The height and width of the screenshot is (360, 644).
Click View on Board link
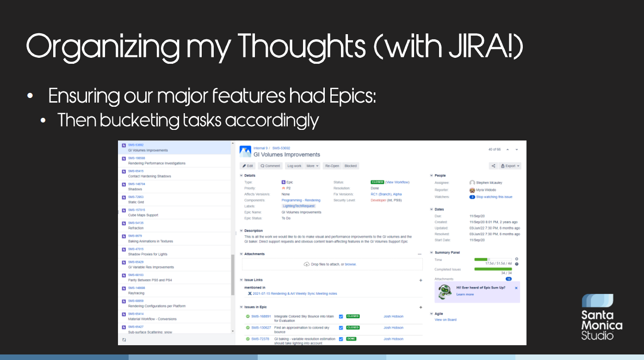(x=446, y=320)
